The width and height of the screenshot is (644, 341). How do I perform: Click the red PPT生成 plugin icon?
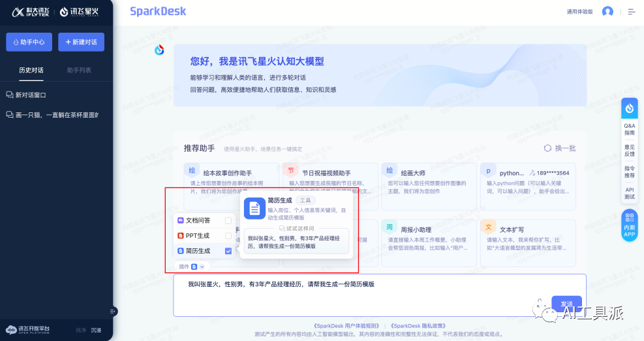[x=180, y=236]
